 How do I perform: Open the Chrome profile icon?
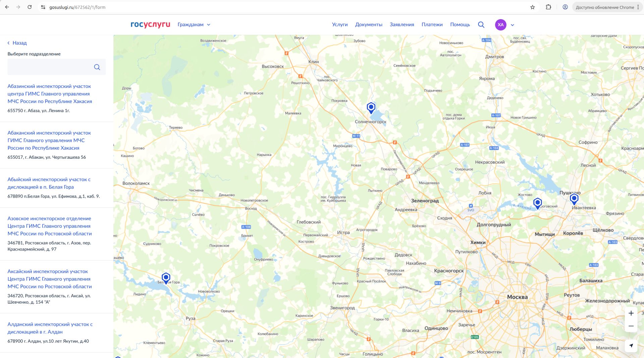tap(565, 7)
